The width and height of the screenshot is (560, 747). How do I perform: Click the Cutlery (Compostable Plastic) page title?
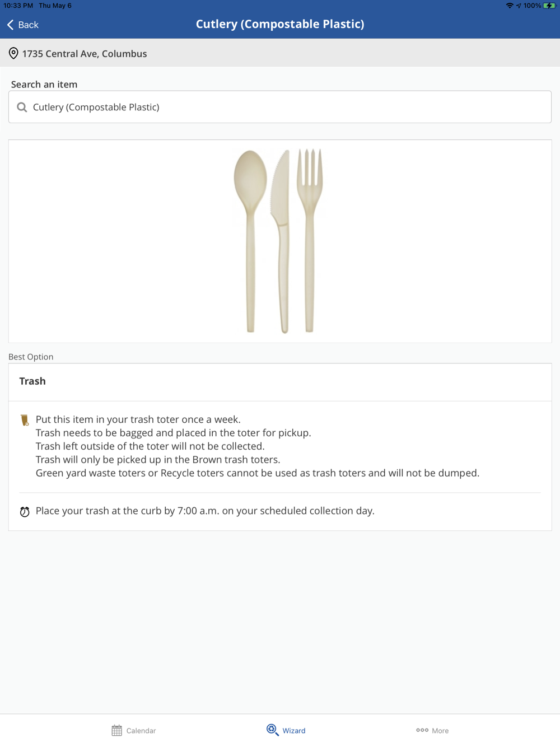pyautogui.click(x=280, y=24)
